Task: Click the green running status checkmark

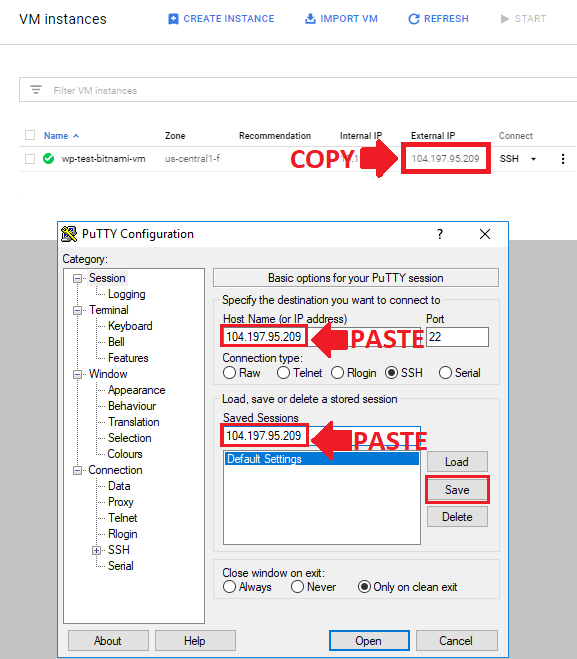Action: coord(49,158)
